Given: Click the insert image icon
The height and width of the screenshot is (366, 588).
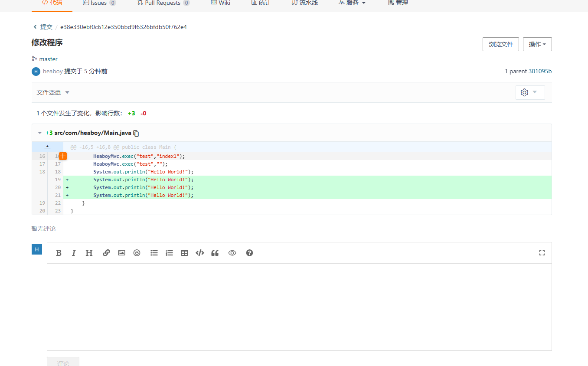Looking at the screenshot, I should 121,253.
